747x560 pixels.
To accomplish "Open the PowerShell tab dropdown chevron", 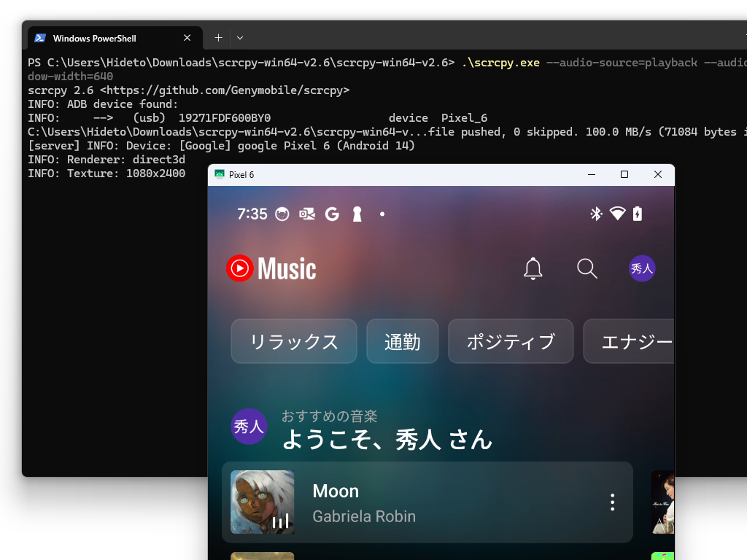I will pos(239,37).
